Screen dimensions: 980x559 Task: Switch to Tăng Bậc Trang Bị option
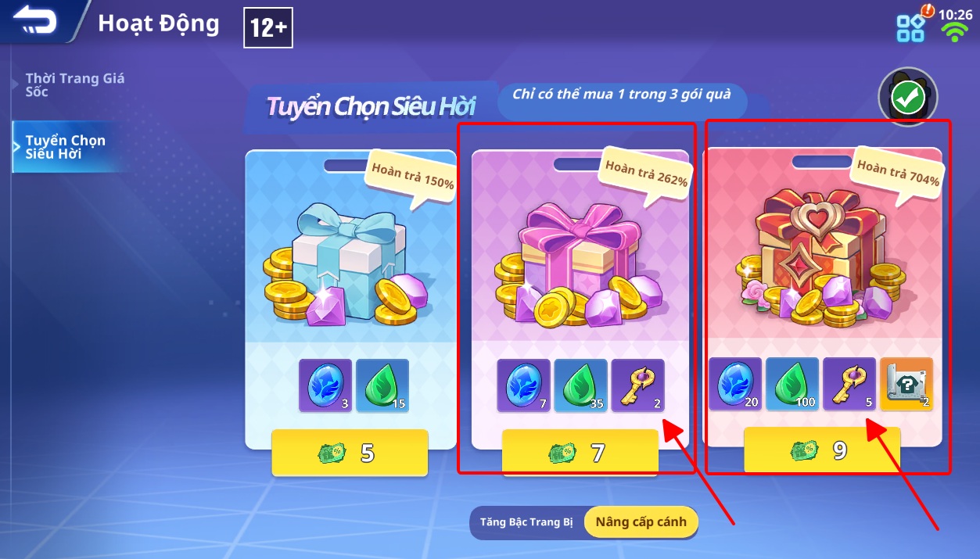coord(527,522)
